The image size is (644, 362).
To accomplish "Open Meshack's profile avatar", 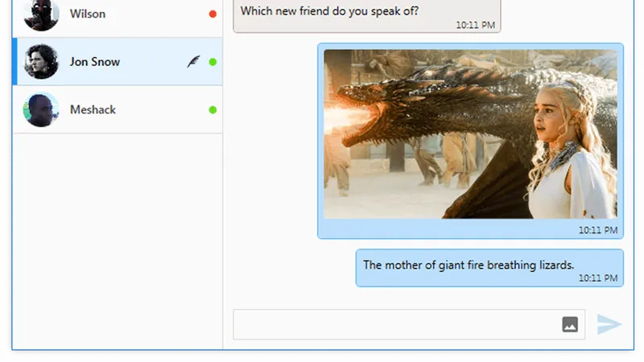I will [41, 109].
